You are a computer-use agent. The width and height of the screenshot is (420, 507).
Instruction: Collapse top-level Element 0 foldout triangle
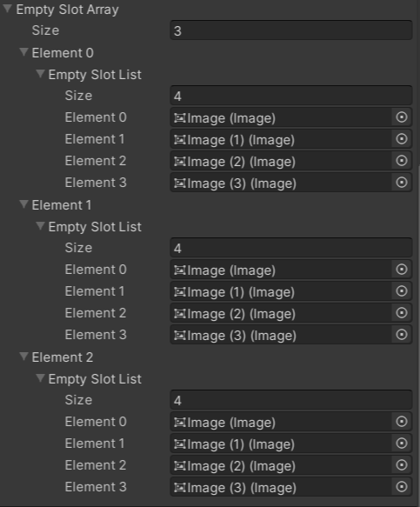[x=23, y=52]
